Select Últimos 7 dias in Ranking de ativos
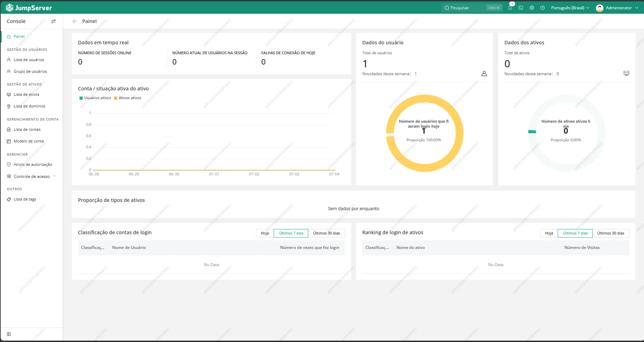 pyautogui.click(x=575, y=233)
